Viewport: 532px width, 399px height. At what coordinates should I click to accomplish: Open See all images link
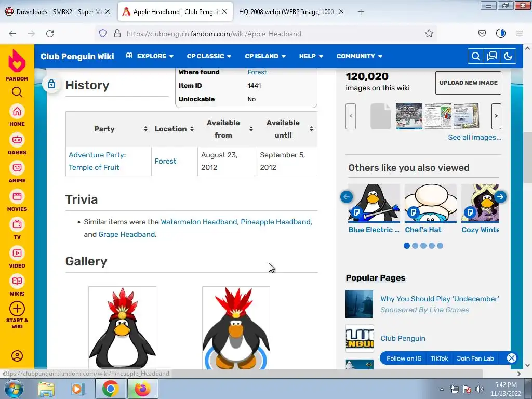474,137
